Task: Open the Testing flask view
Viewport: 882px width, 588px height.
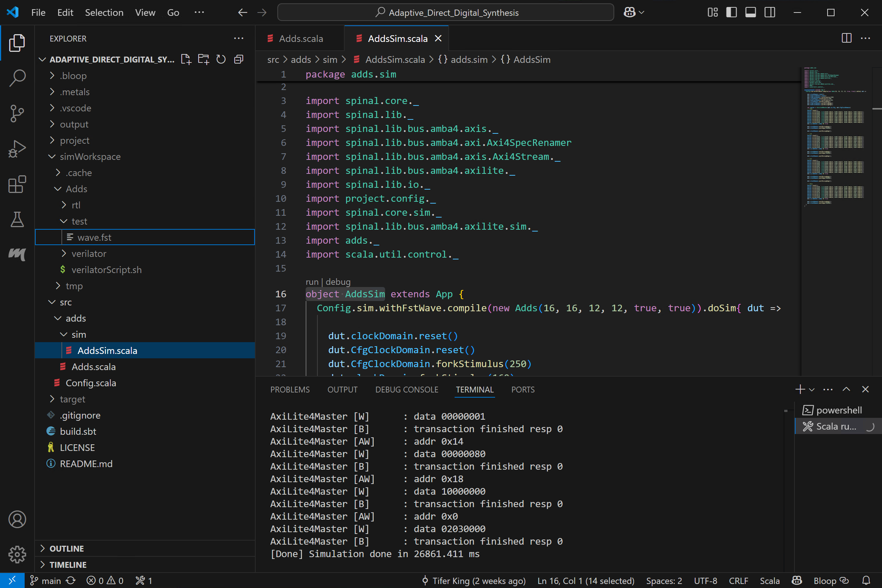Action: pyautogui.click(x=17, y=219)
